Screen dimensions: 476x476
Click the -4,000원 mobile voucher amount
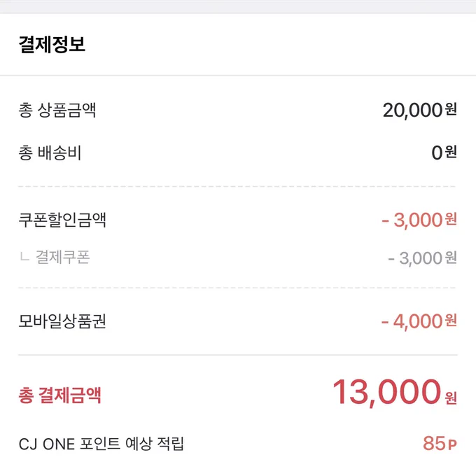pyautogui.click(x=419, y=321)
